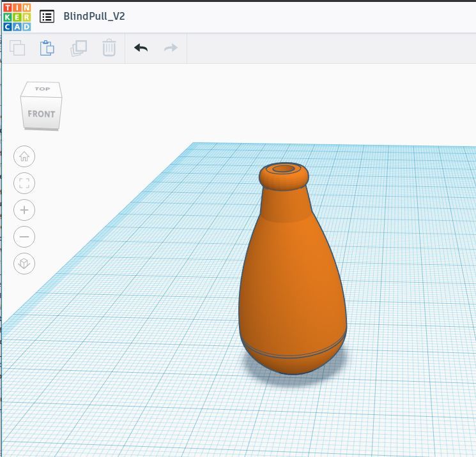Zoom in with the plus button

pos(24,210)
